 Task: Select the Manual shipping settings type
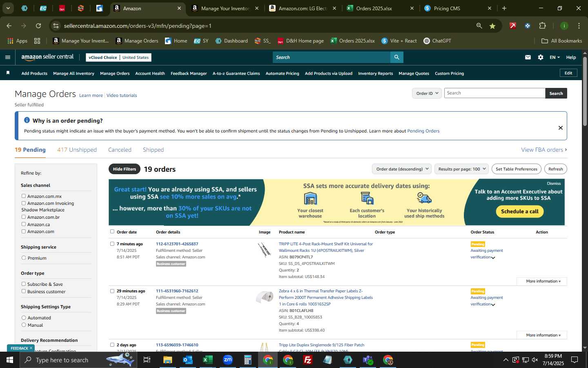coord(24,325)
